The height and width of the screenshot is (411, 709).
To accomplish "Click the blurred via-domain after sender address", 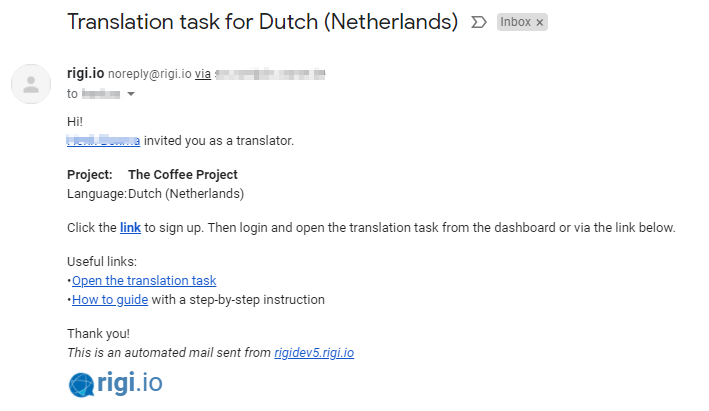I will point(270,74).
